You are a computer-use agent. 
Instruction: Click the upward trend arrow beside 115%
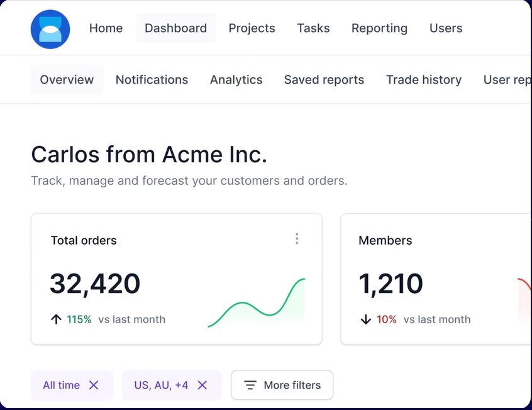55,319
